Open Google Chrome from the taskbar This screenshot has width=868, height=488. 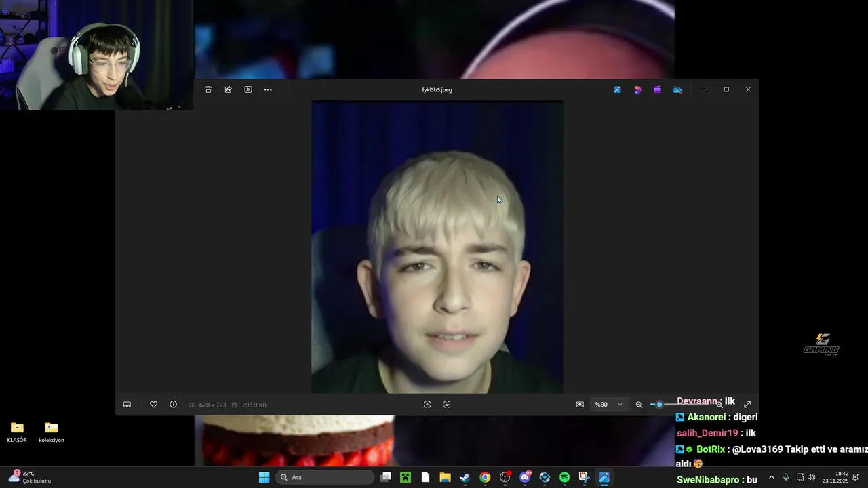coord(485,477)
